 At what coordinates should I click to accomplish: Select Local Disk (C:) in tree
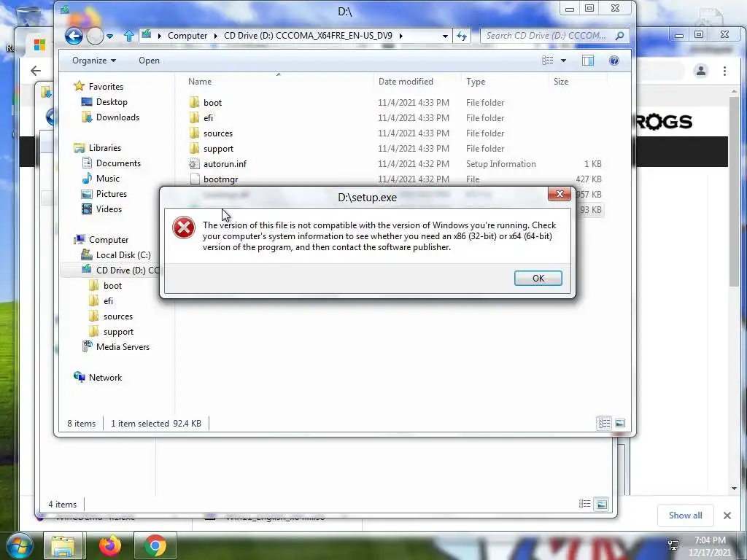pyautogui.click(x=123, y=254)
